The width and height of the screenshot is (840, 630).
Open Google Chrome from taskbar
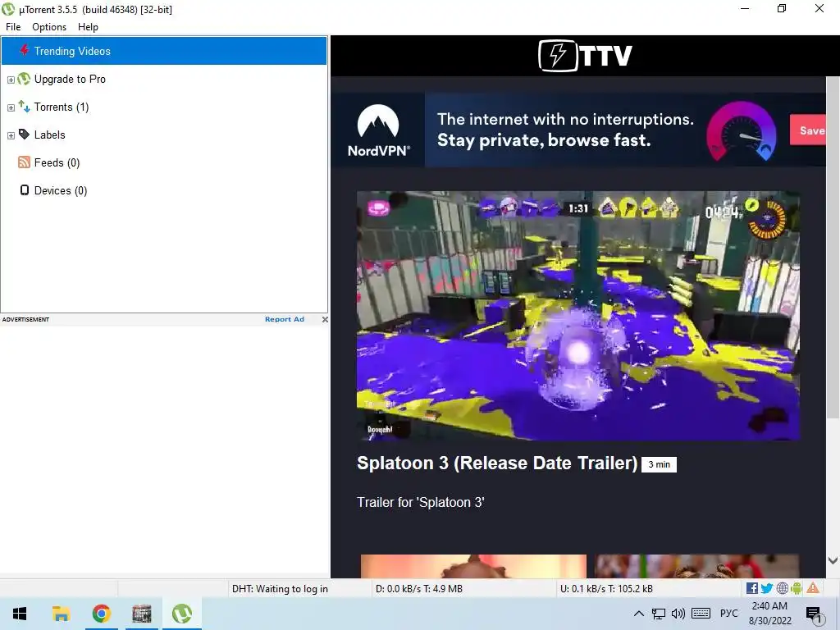(x=101, y=614)
